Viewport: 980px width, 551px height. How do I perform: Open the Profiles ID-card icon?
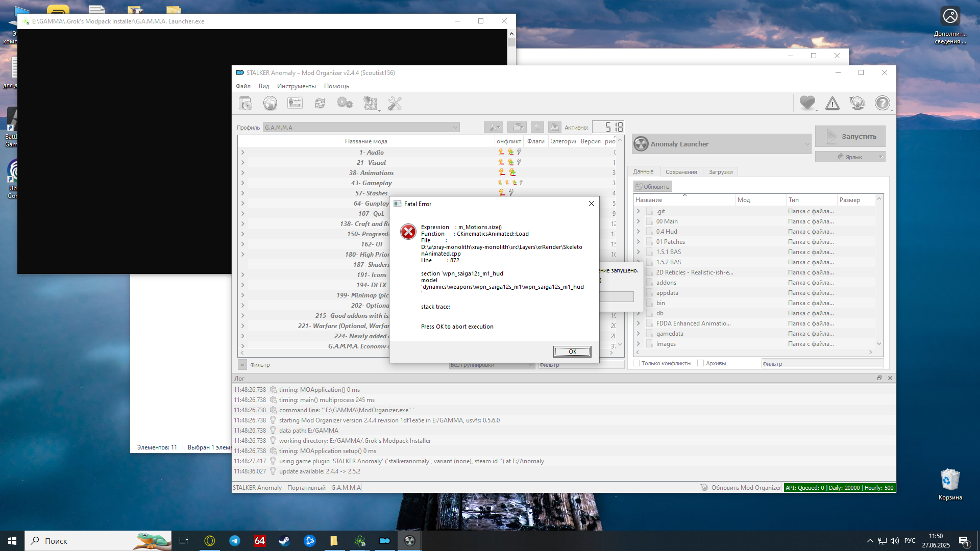(x=295, y=104)
